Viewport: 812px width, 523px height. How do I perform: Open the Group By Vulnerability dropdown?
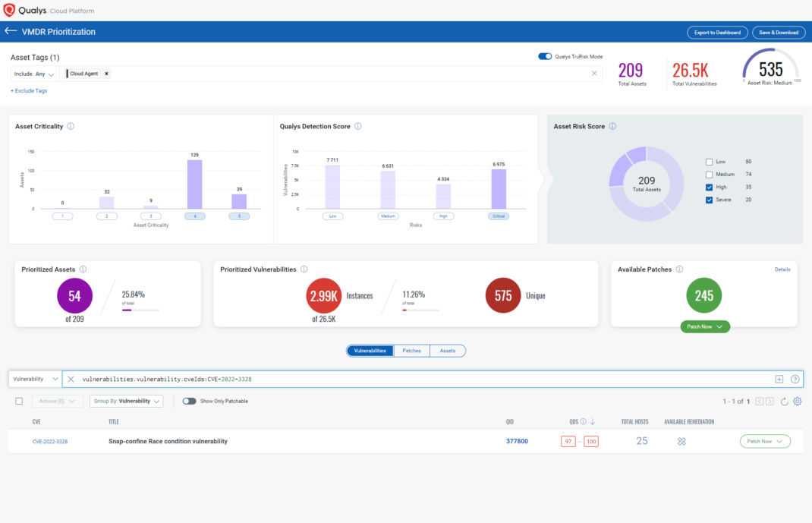[126, 401]
